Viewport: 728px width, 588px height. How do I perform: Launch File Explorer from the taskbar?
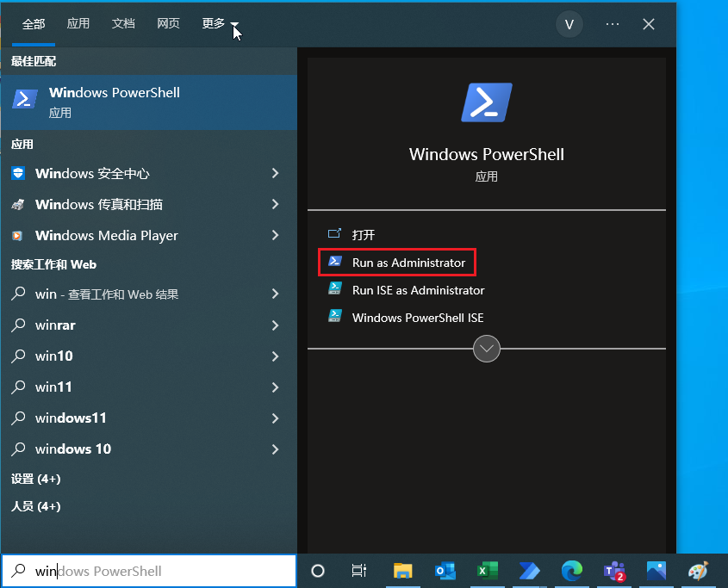(x=402, y=571)
